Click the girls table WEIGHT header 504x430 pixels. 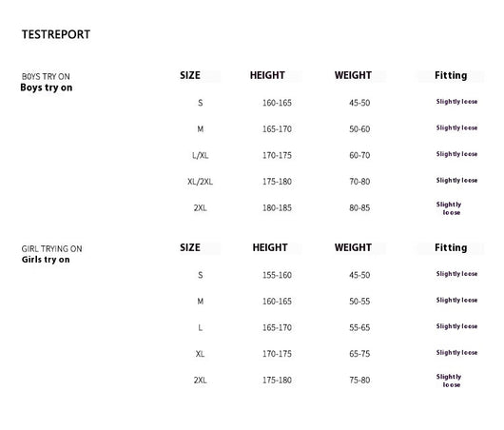353,247
